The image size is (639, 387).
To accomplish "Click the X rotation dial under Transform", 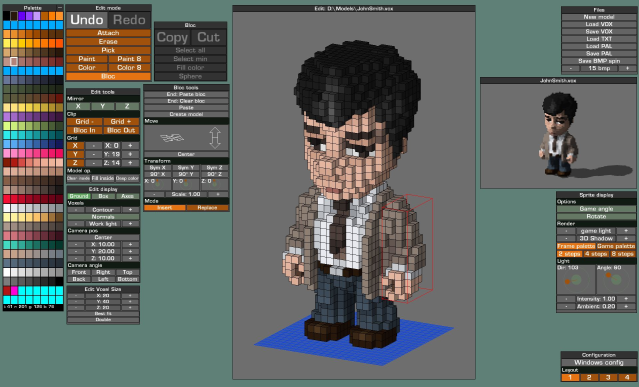I will [x=157, y=184].
